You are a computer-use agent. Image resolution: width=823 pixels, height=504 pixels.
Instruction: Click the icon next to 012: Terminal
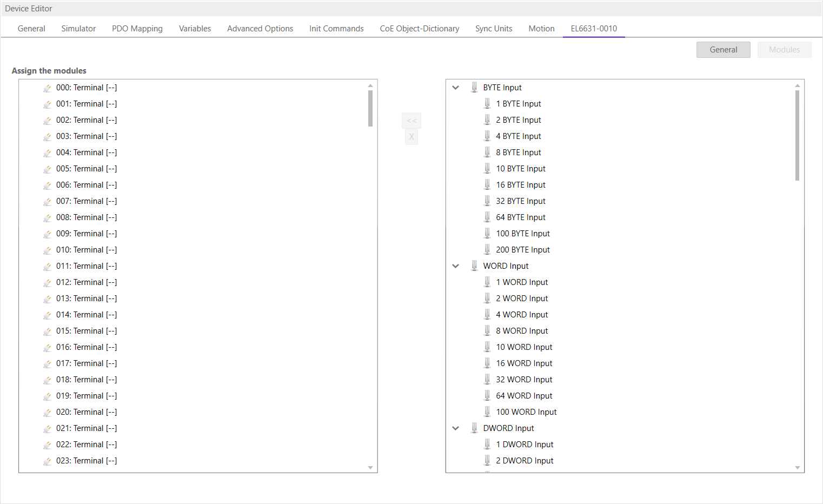tap(48, 283)
